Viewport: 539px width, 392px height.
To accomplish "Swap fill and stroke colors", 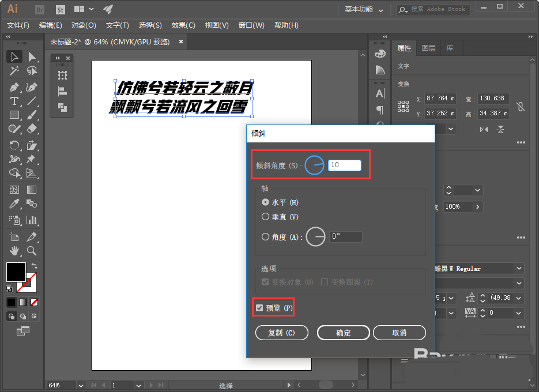I will (35, 265).
